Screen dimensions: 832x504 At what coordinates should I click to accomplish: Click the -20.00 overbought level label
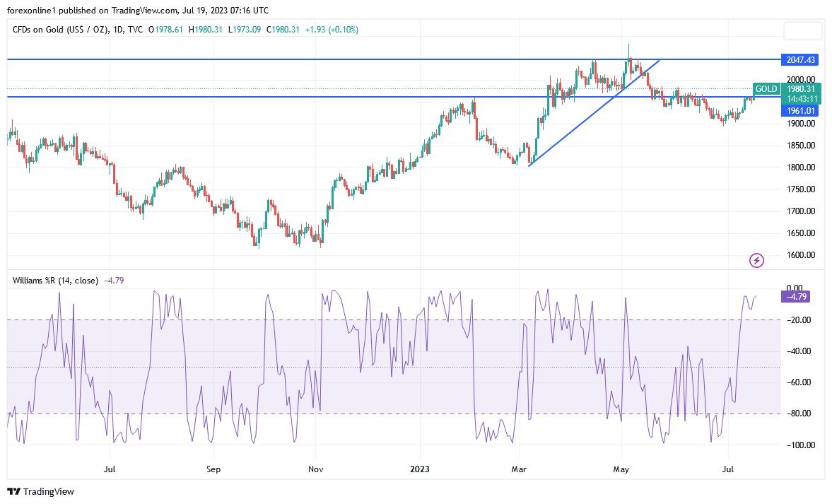pos(799,320)
